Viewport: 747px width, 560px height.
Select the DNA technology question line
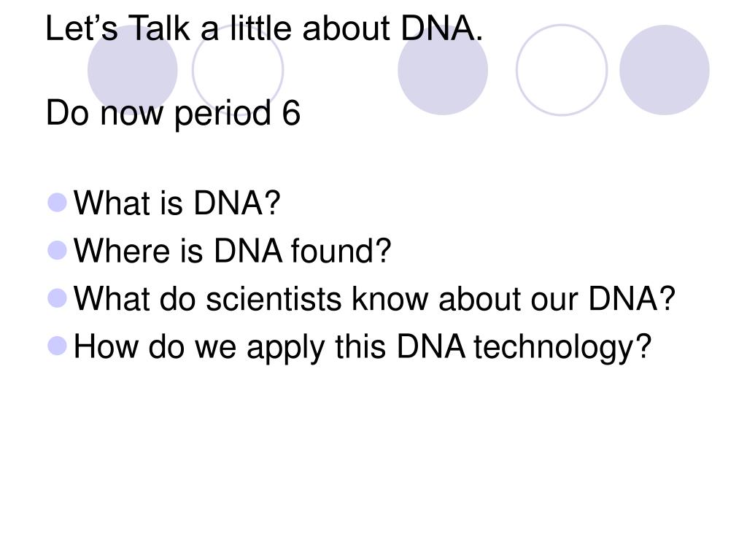(x=362, y=347)
